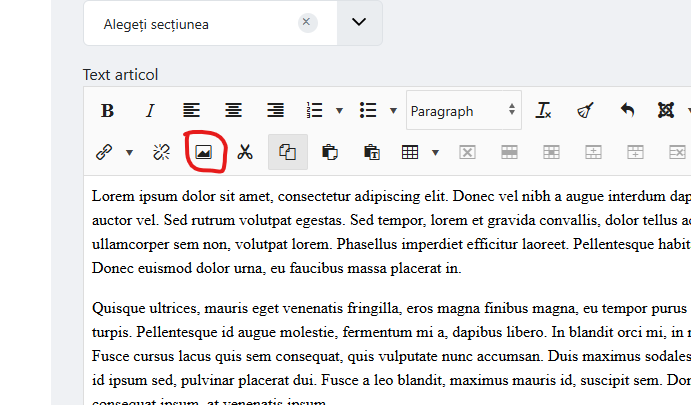The width and height of the screenshot is (691, 405).
Task: Align text to the right
Action: pos(275,111)
